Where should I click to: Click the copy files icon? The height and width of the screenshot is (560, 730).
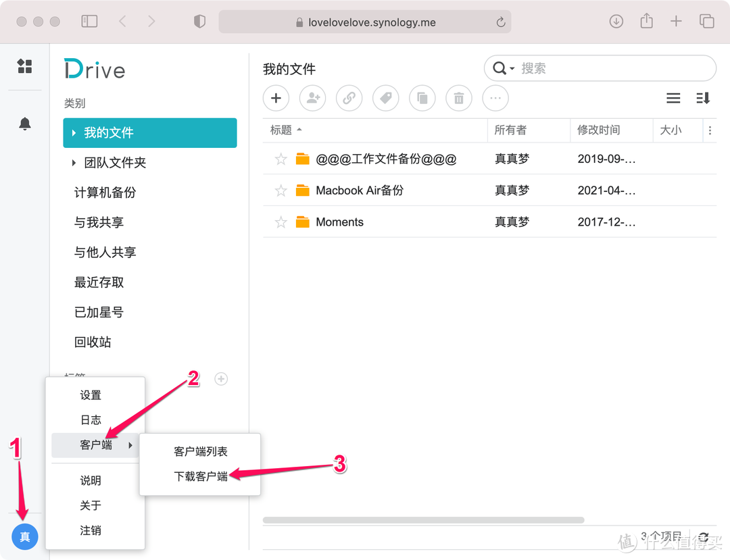pyautogui.click(x=422, y=99)
